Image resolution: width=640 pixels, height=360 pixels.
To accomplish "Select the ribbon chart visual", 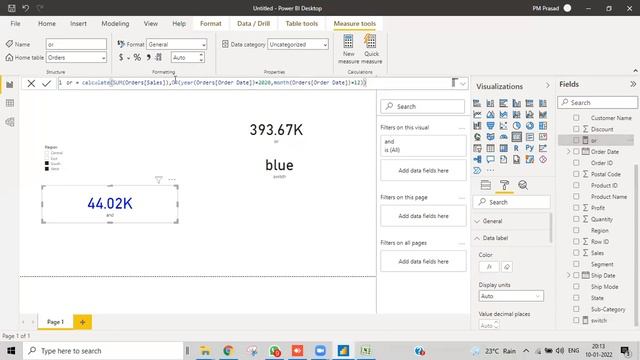I will click(543, 115).
